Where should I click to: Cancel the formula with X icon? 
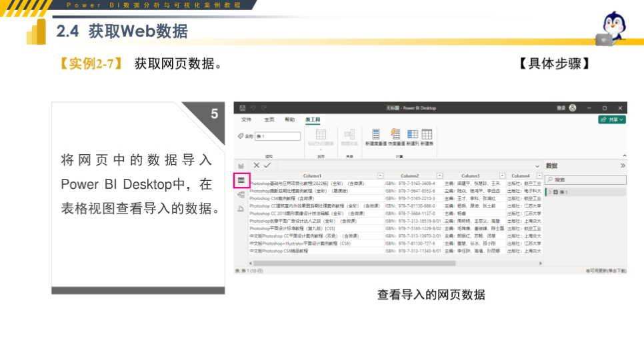point(256,165)
